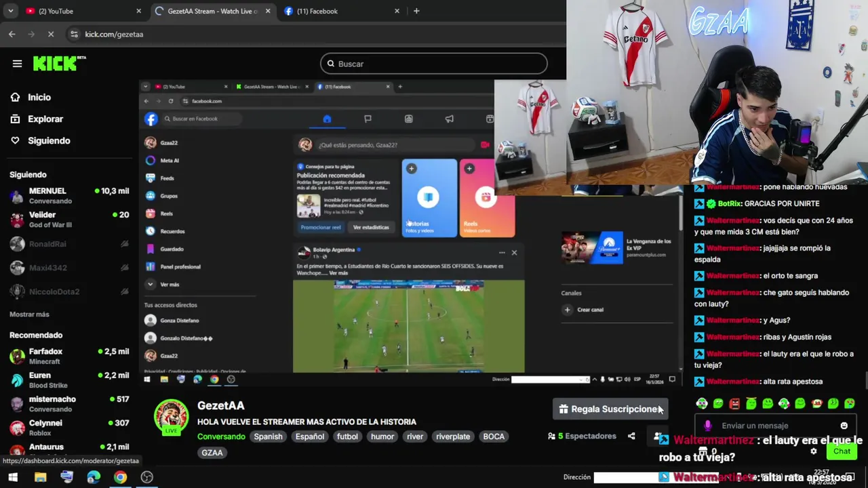Open Microsoft Edge from the taskbar
Viewport: 868px width, 488px height.
pos(94,477)
